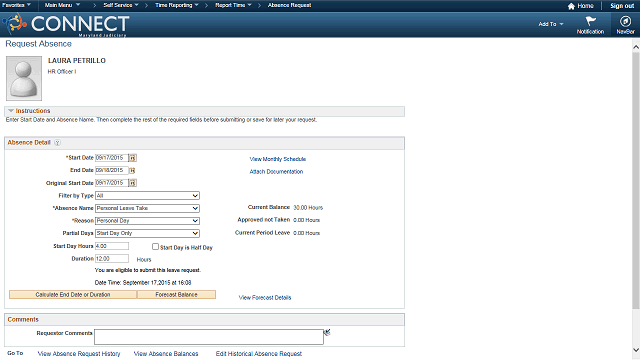This screenshot has width=640, height=360.
Task: Click the 30.00 Hours current balance value
Action: (x=308, y=208)
